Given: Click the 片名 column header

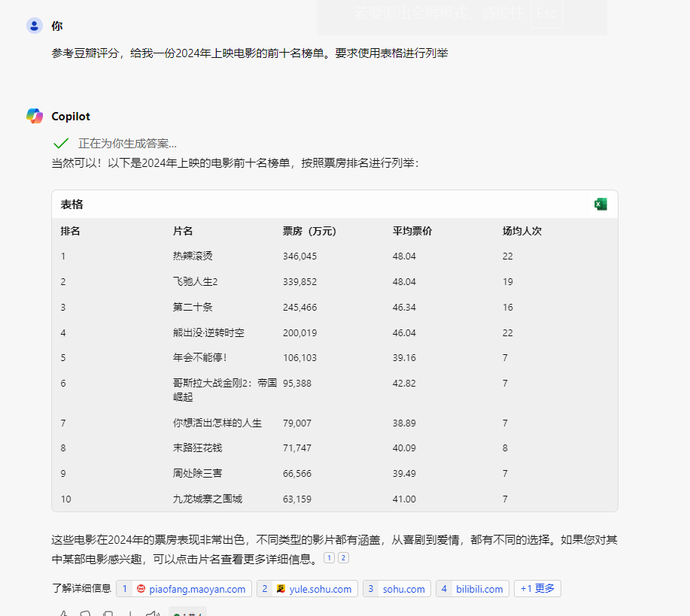Looking at the screenshot, I should [x=183, y=231].
